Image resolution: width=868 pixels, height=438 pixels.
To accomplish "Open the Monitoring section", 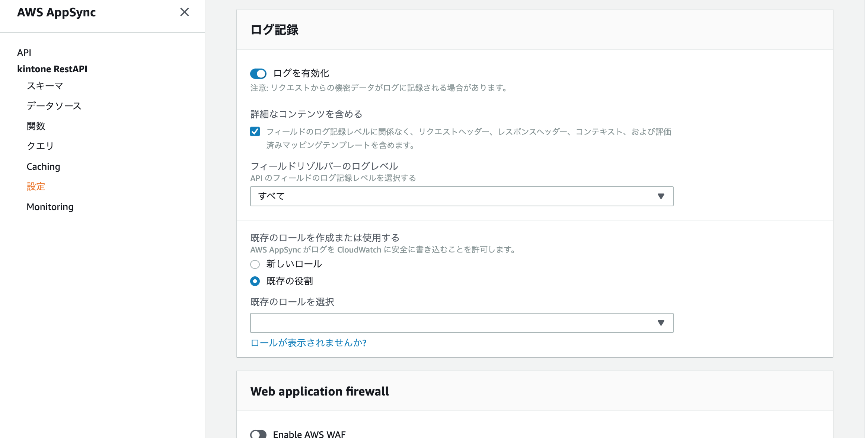I will [50, 207].
